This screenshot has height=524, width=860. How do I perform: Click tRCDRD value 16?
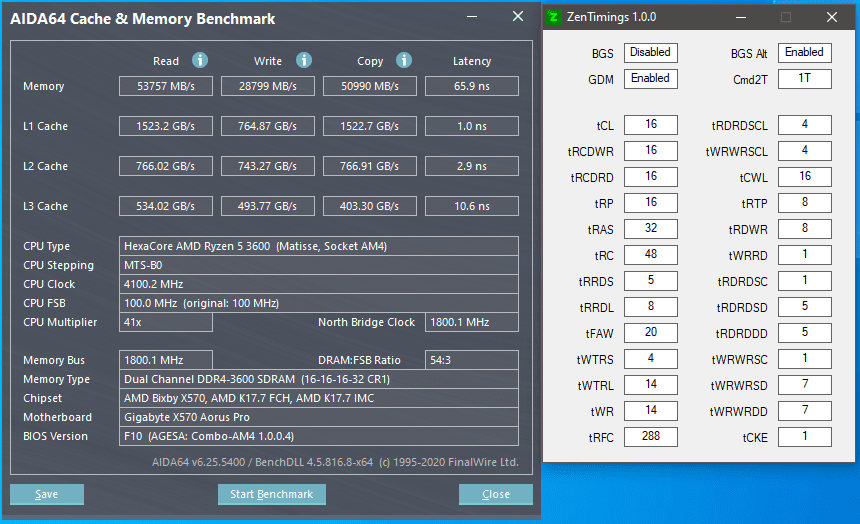[650, 177]
